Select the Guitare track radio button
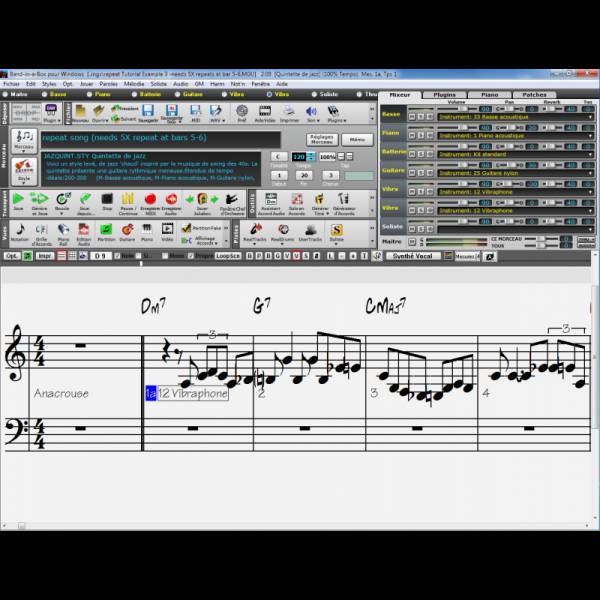This screenshot has width=600, height=600. click(178, 94)
